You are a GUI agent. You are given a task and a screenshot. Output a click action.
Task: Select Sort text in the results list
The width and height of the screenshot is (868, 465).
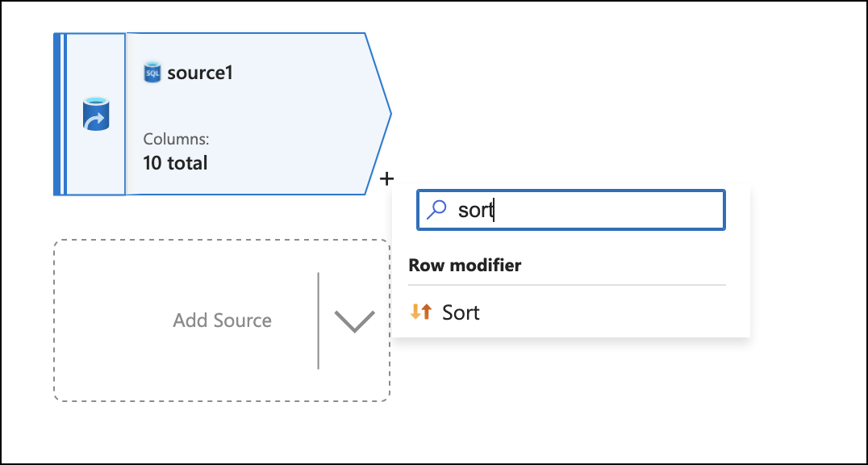tap(461, 312)
